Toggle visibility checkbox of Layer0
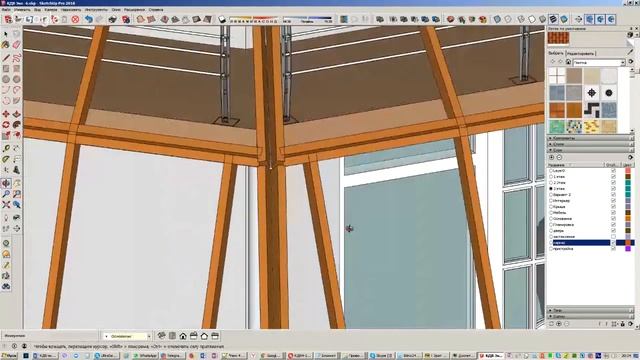Screen dimensions: 640x360 613,171
